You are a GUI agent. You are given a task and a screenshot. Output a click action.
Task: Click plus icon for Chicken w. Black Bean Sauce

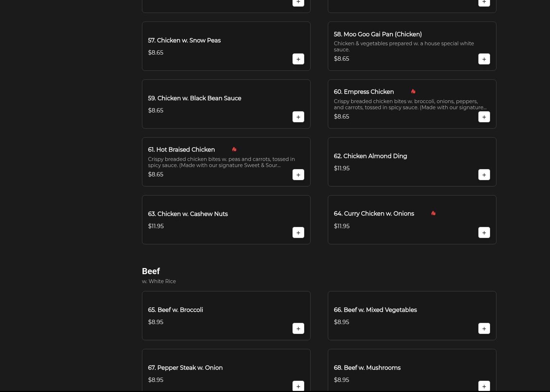click(x=298, y=117)
